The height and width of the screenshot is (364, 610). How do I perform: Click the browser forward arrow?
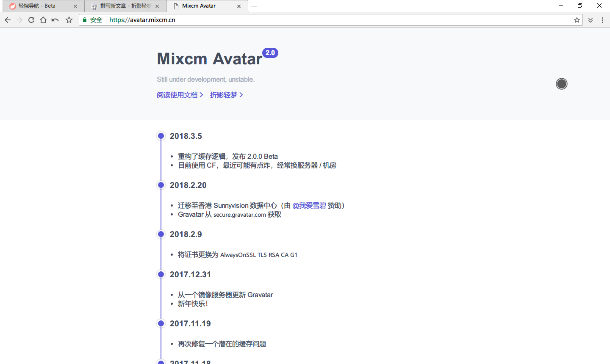19,20
